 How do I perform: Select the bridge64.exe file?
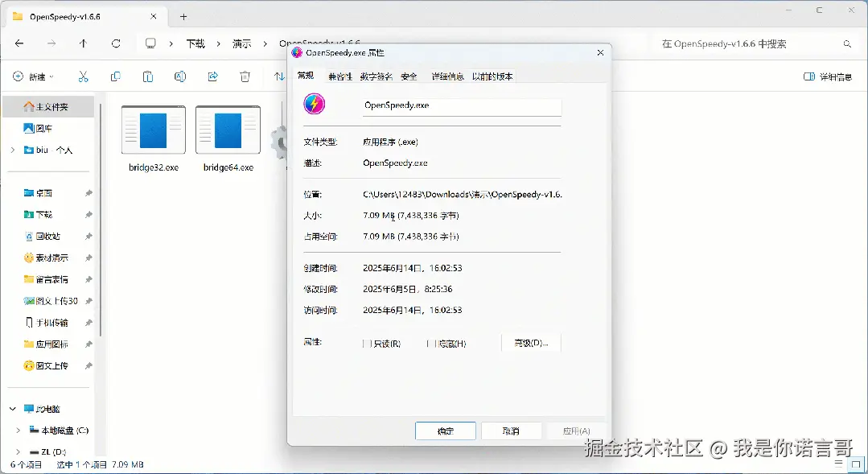click(228, 139)
